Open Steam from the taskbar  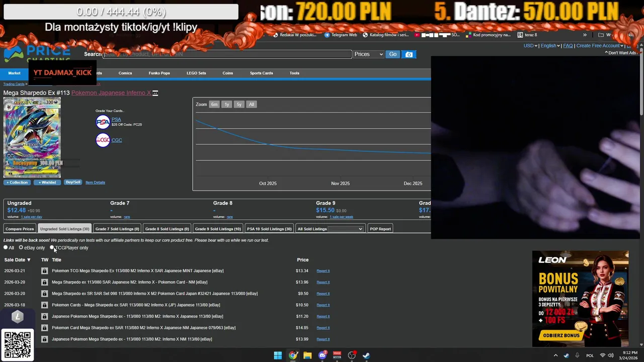tap(367, 355)
